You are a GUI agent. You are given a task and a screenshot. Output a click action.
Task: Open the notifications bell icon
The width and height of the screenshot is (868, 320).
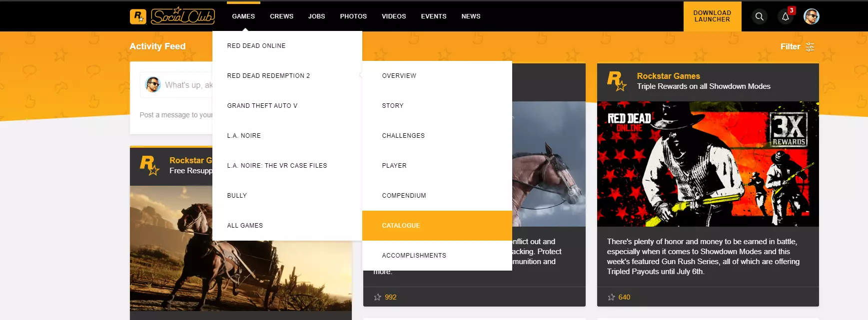[785, 16]
